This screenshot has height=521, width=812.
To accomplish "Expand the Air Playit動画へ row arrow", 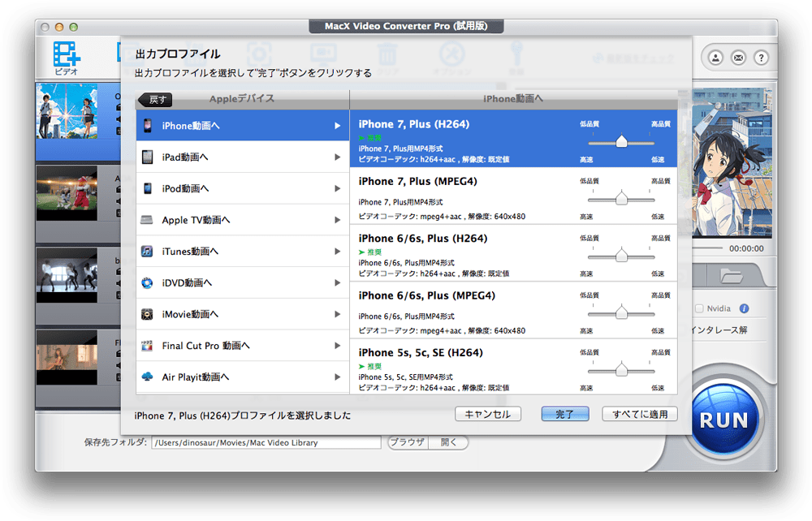I will click(338, 377).
